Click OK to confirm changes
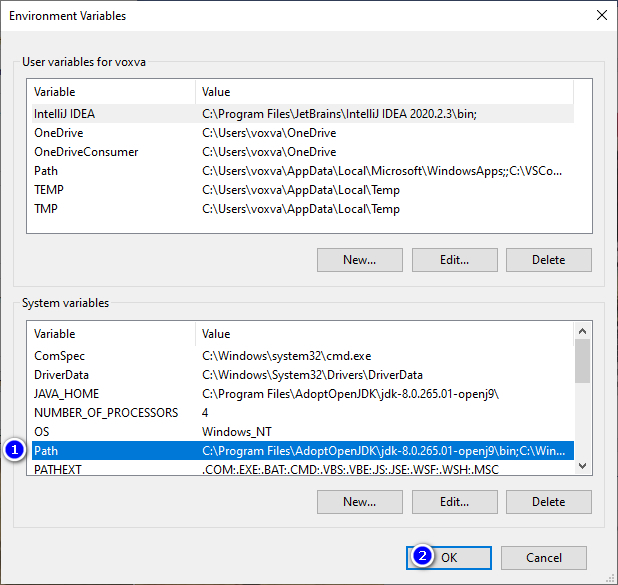The width and height of the screenshot is (618, 585). pyautogui.click(x=449, y=558)
